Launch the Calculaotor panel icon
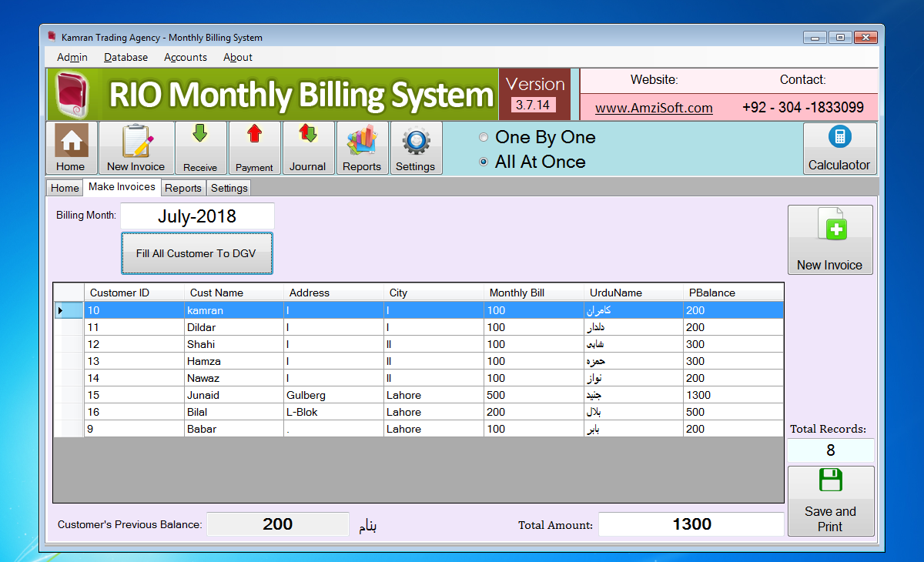The image size is (924, 562). tap(839, 146)
